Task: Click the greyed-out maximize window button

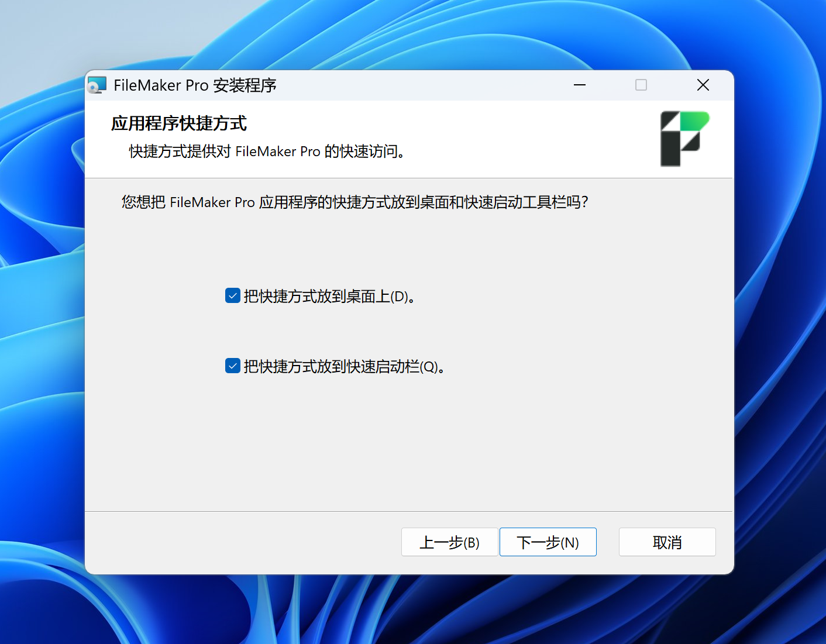Action: 641,85
